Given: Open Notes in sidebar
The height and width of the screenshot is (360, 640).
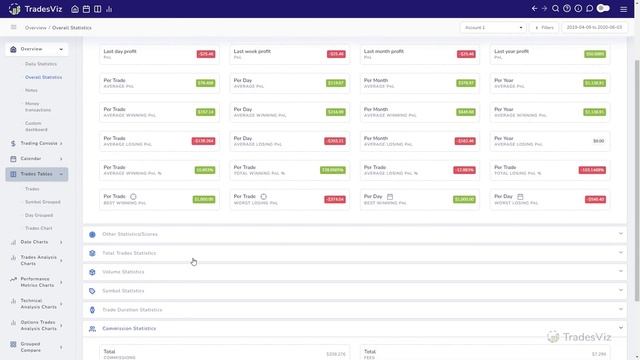Looking at the screenshot, I should click(x=31, y=90).
